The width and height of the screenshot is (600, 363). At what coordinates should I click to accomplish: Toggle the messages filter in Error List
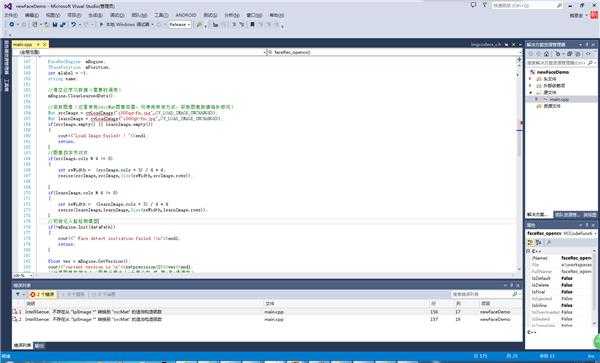[x=103, y=294]
